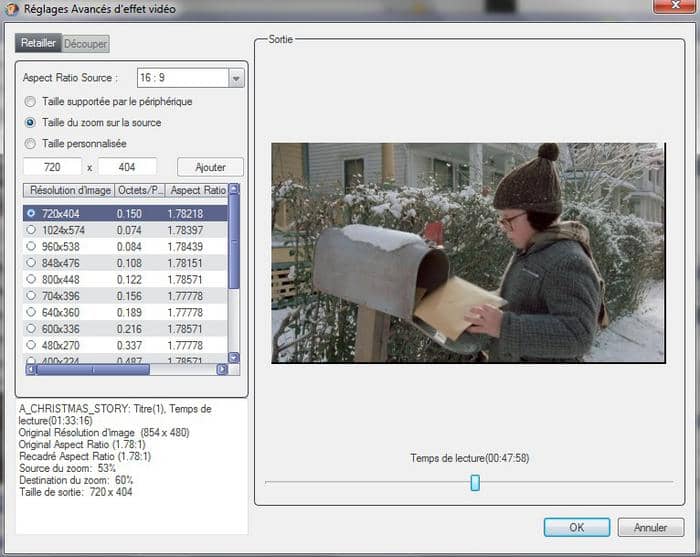The width and height of the screenshot is (700, 557).
Task: Click the 1.78439 aspect ratio value
Action: click(x=185, y=247)
